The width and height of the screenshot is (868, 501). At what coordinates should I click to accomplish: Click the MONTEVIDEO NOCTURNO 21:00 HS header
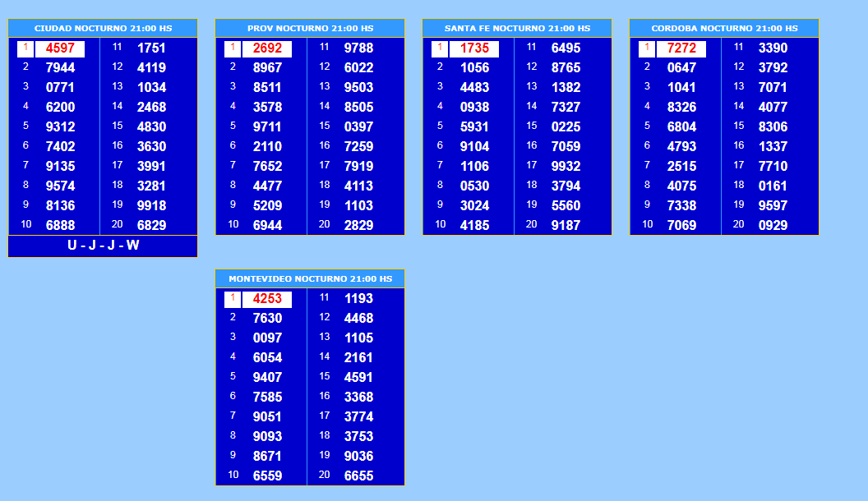point(310,279)
